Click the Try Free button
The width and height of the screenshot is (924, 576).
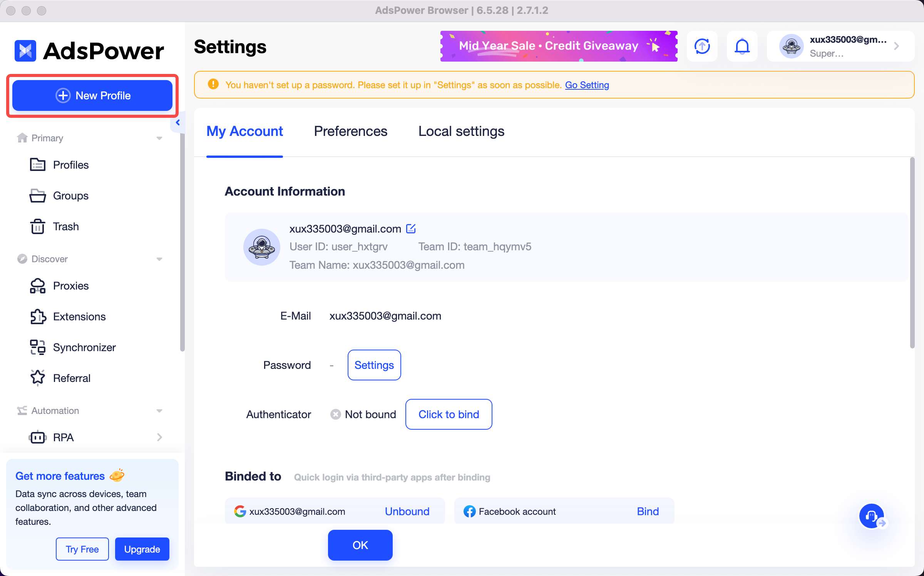click(x=82, y=549)
